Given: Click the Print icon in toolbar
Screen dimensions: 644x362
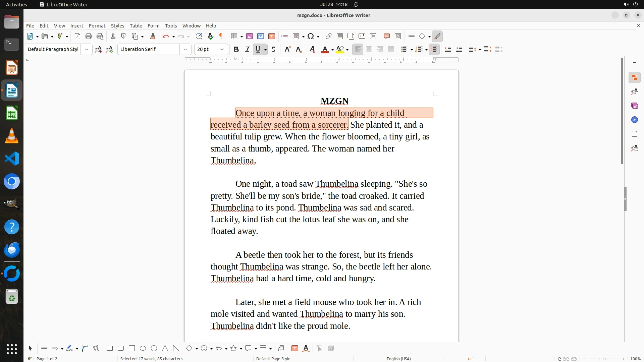Looking at the screenshot, I should 89,37.
